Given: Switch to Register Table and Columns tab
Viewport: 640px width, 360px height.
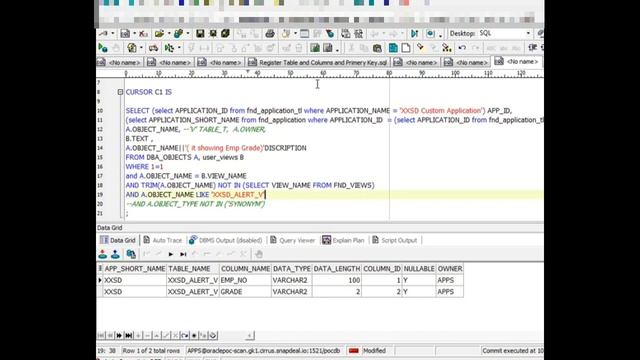Looking at the screenshot, I should [318, 62].
